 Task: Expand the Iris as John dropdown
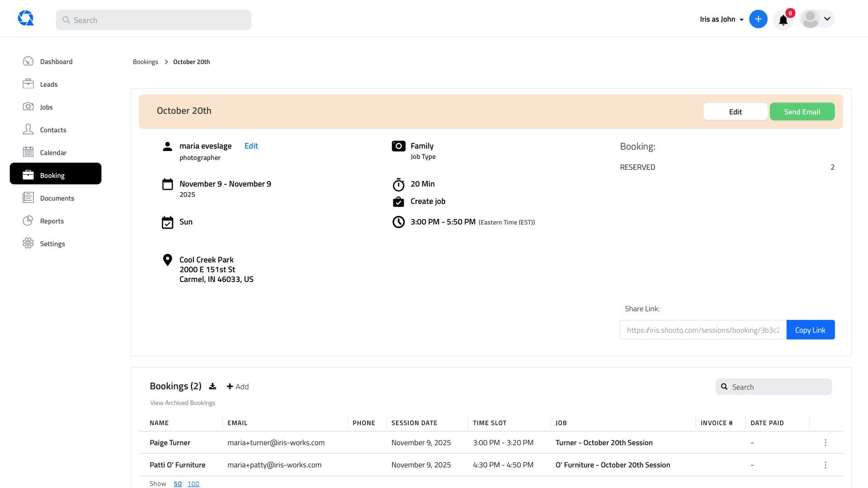pos(722,19)
